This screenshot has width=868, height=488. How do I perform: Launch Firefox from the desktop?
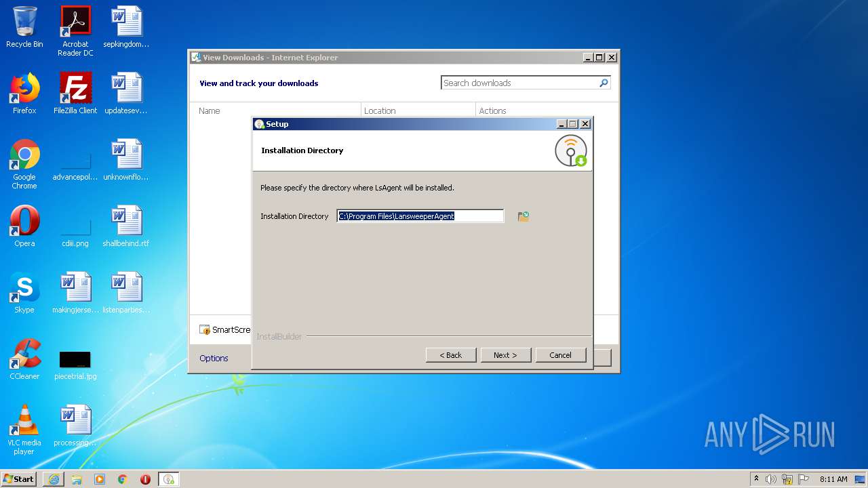[x=24, y=94]
